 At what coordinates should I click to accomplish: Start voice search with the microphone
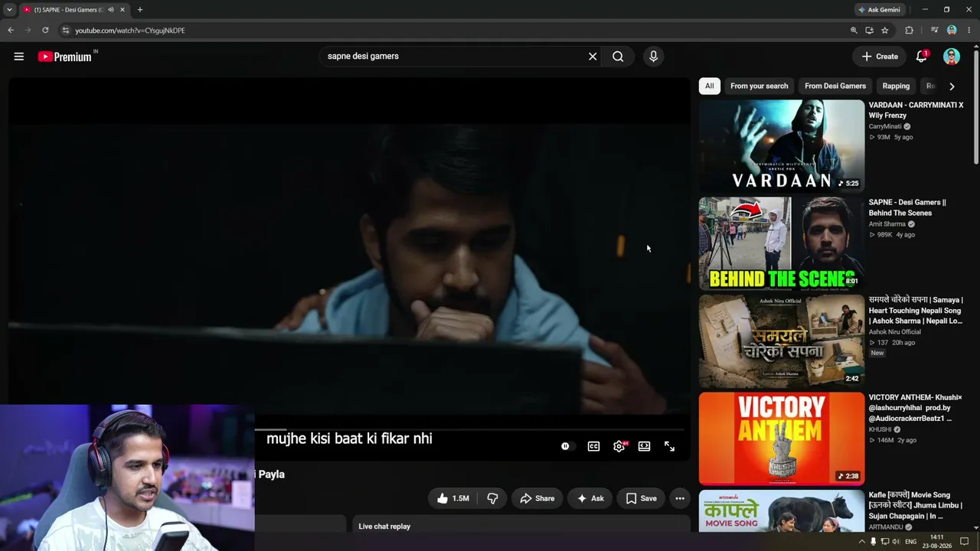653,57
